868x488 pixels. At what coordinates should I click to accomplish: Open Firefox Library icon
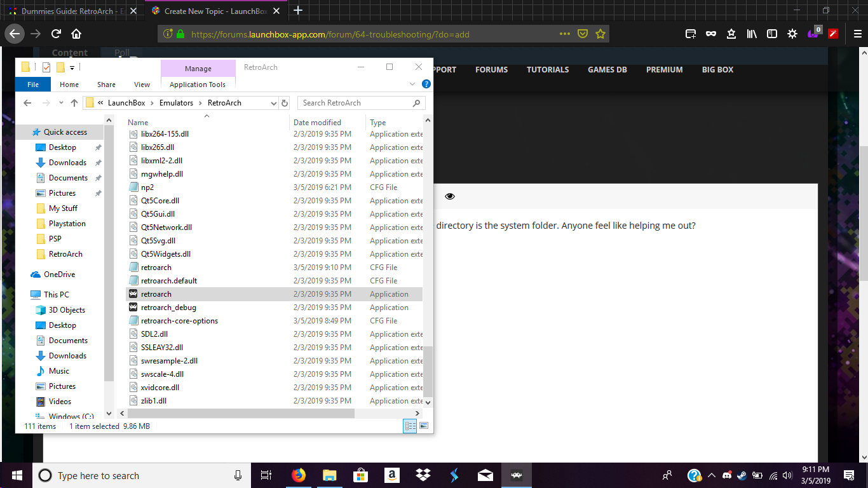pyautogui.click(x=752, y=34)
